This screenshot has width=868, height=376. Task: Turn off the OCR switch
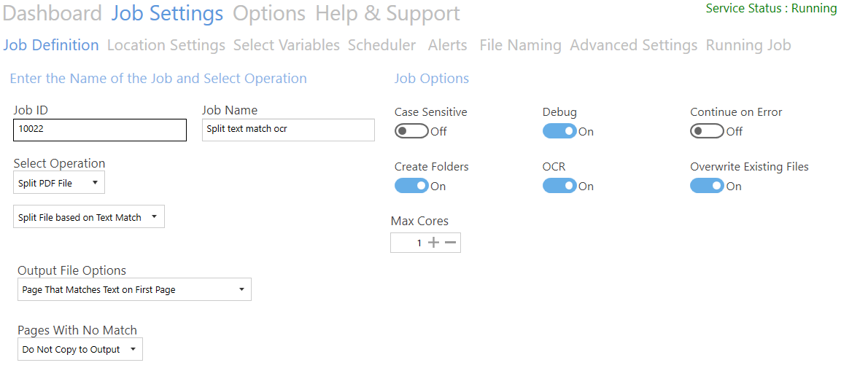pos(559,186)
